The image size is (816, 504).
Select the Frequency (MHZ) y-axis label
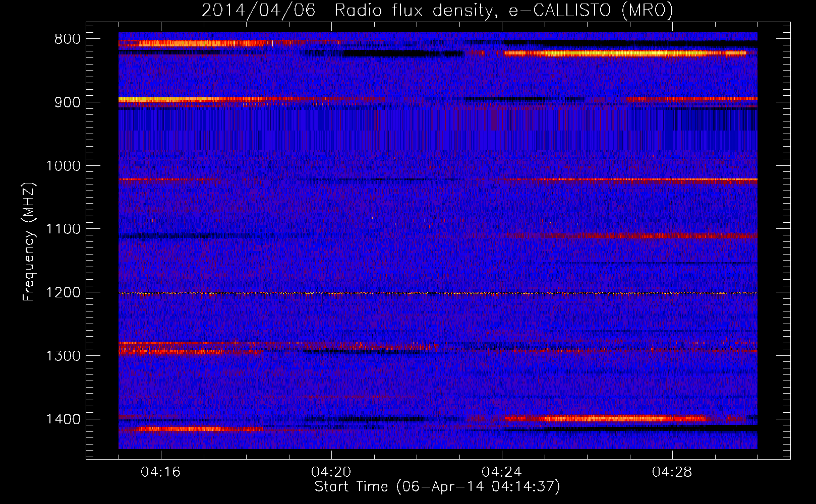point(28,242)
